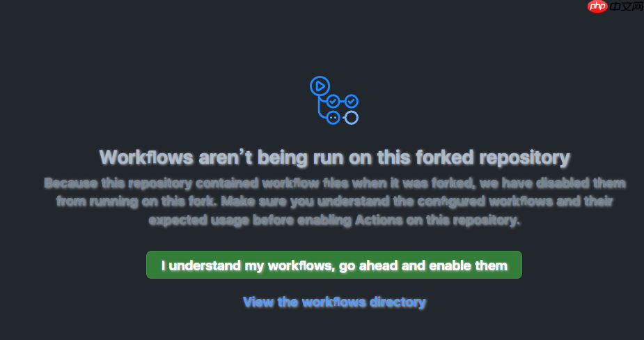The image size is (644, 340).
Task: Click the line starting expected usage before enabling
Action: point(334,220)
